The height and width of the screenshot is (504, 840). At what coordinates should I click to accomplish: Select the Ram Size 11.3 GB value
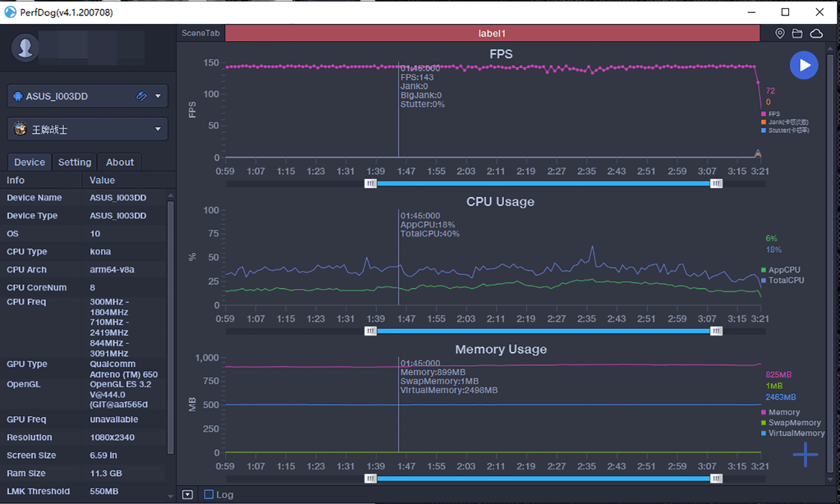(x=106, y=473)
